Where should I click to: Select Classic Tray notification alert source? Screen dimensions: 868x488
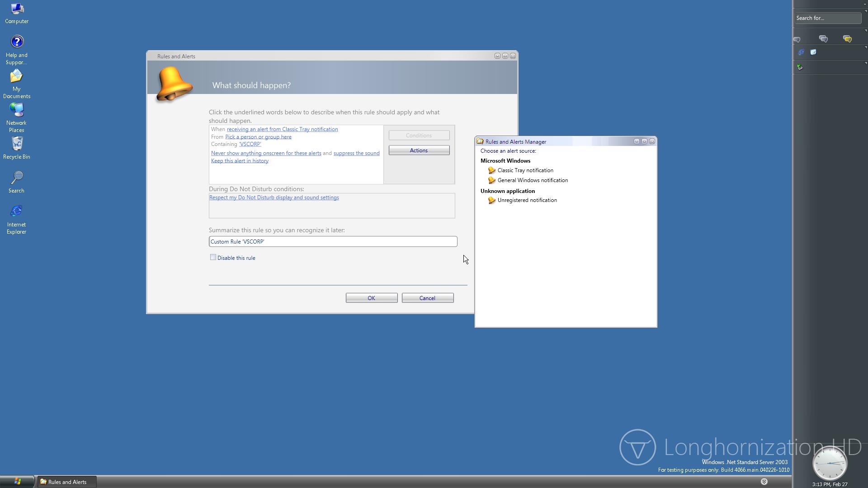(x=525, y=170)
